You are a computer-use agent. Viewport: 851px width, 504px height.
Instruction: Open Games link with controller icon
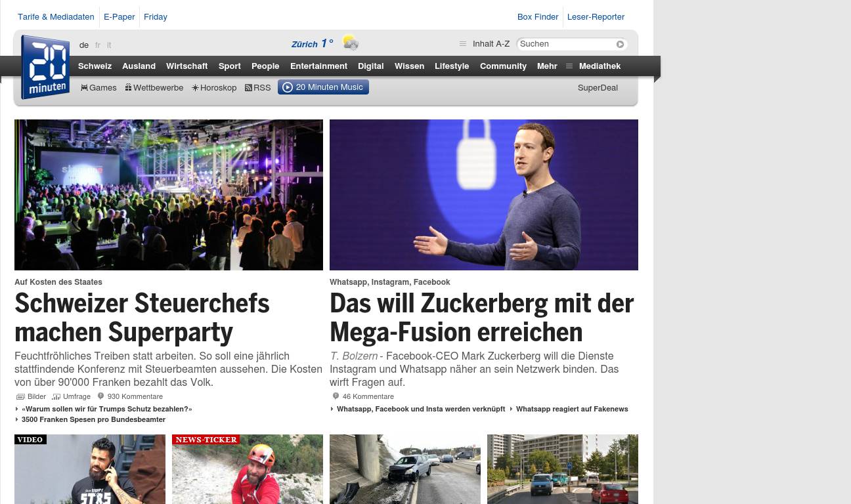[x=98, y=87]
